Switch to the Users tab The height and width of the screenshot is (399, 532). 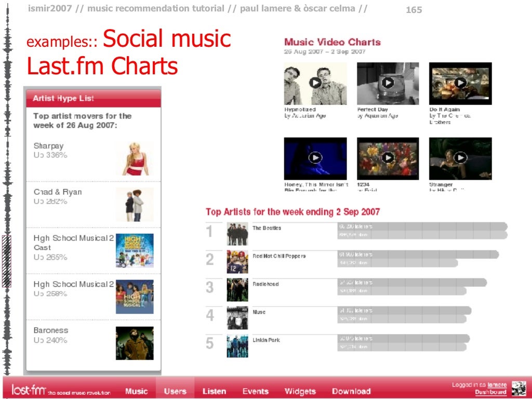coord(175,391)
